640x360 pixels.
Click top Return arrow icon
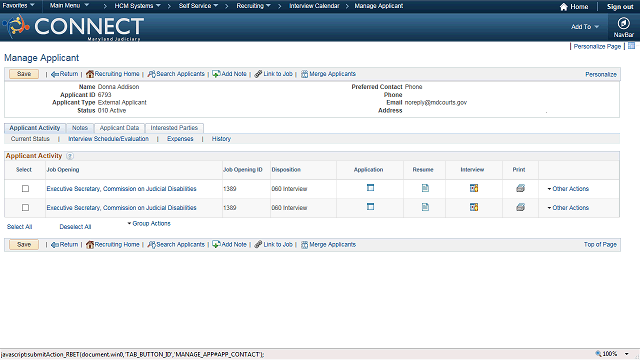pyautogui.click(x=55, y=74)
